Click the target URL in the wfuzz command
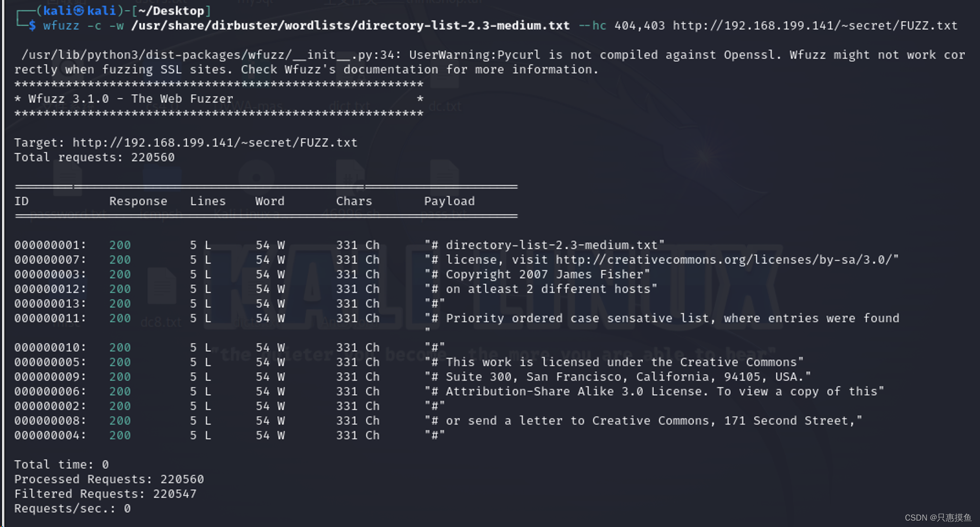This screenshot has height=527, width=980. (x=815, y=25)
